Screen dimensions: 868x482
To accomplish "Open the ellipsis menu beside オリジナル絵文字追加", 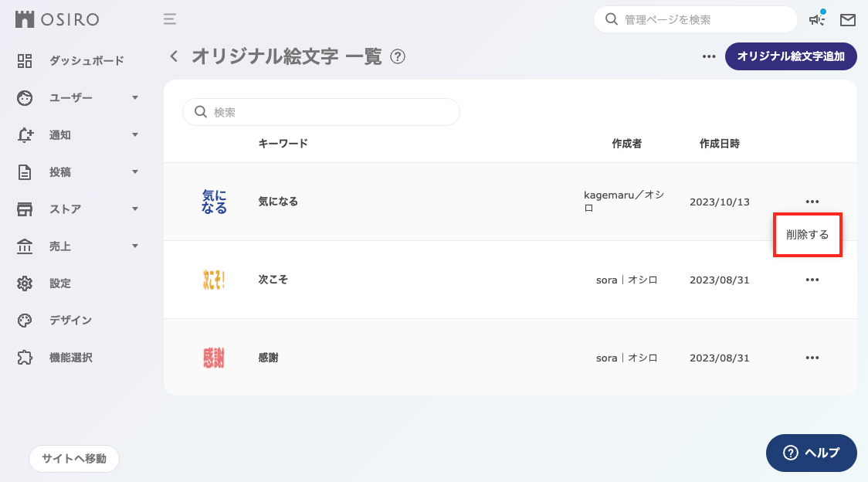I will (708, 56).
